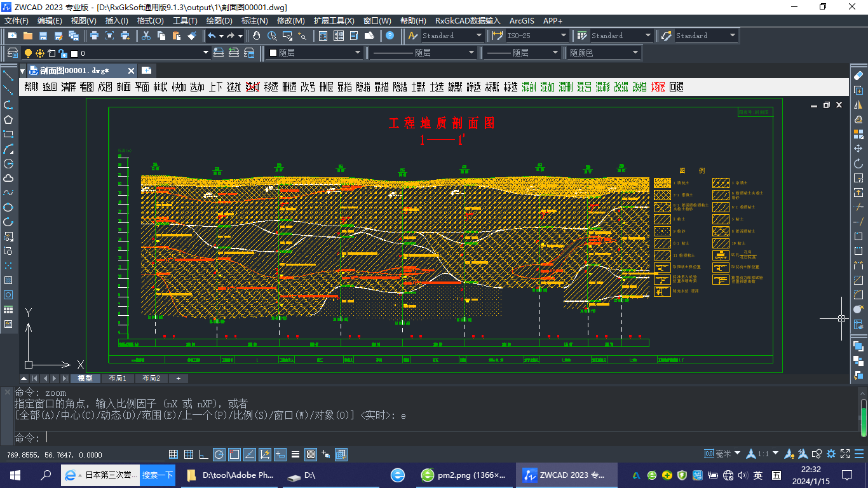Activate the Match Properties brush icon

(192, 36)
